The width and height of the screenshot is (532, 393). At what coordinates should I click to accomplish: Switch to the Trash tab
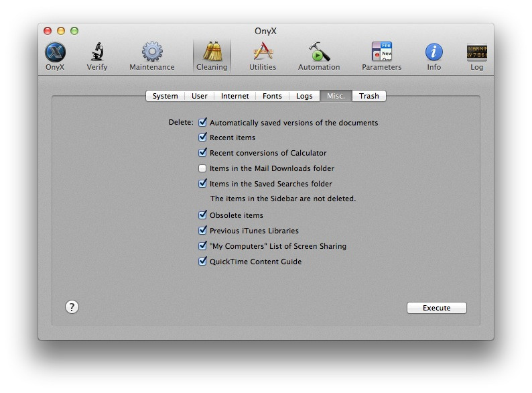click(x=369, y=96)
